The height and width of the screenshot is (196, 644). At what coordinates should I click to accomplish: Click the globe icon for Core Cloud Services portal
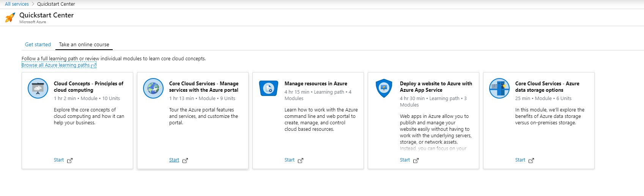pyautogui.click(x=153, y=88)
